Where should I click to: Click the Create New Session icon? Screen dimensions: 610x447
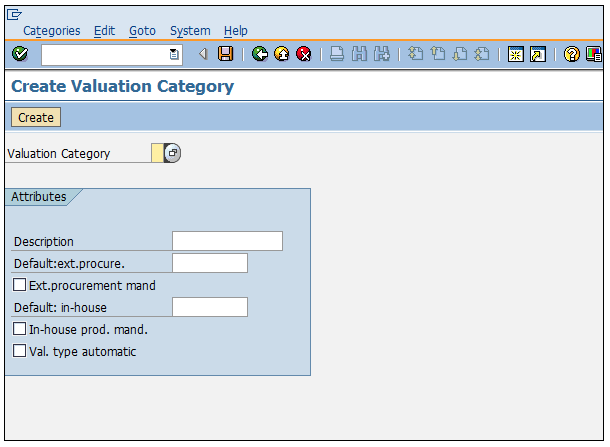pos(516,54)
